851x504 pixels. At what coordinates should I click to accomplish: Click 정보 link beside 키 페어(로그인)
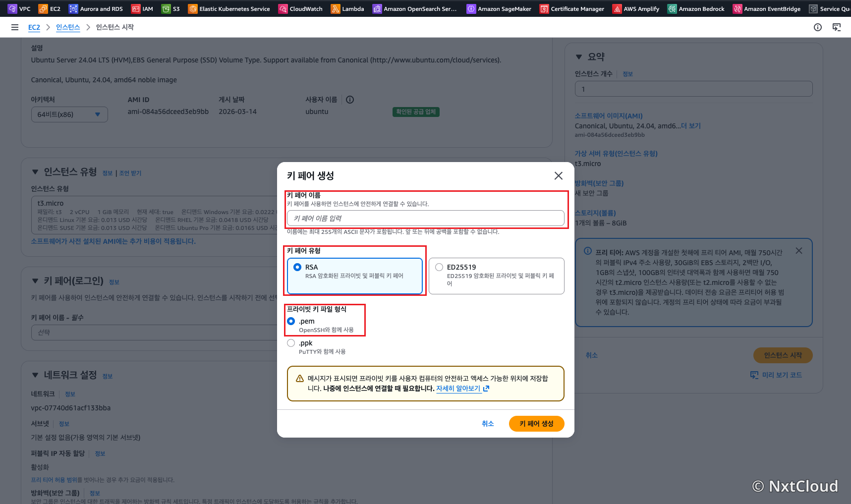coord(114,282)
